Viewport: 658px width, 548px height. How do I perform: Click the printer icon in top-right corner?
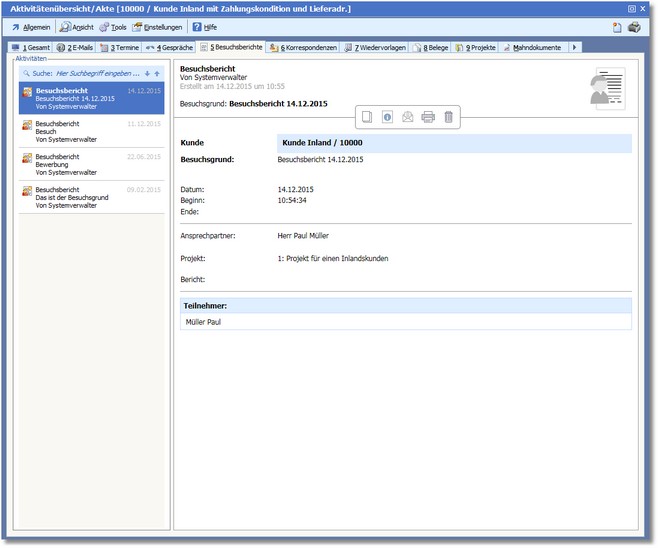pyautogui.click(x=634, y=27)
